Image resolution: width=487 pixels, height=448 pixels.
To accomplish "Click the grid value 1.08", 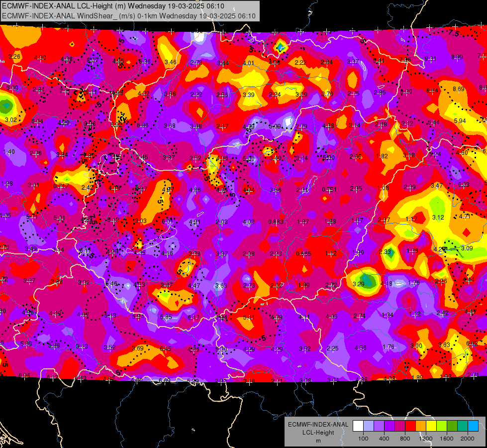I will (x=383, y=188).
